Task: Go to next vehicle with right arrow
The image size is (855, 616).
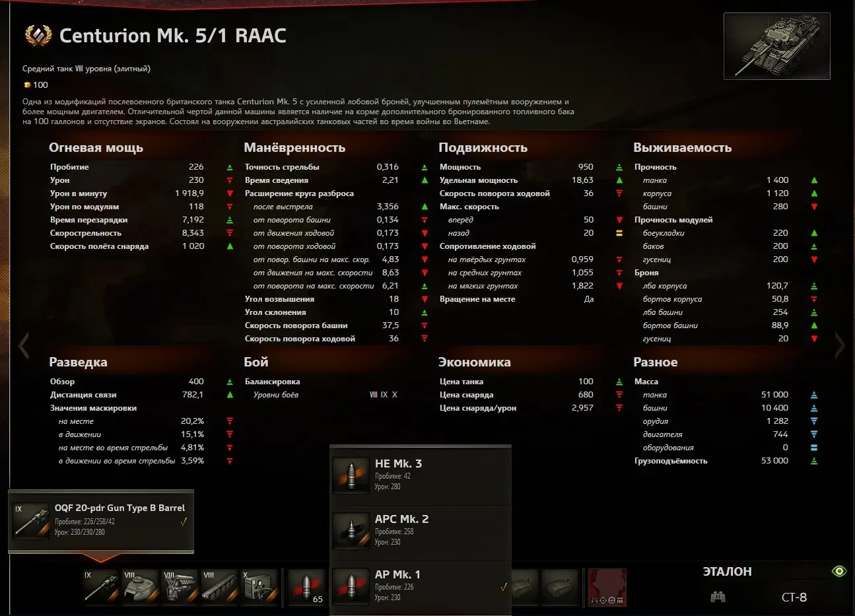Action: 840,345
